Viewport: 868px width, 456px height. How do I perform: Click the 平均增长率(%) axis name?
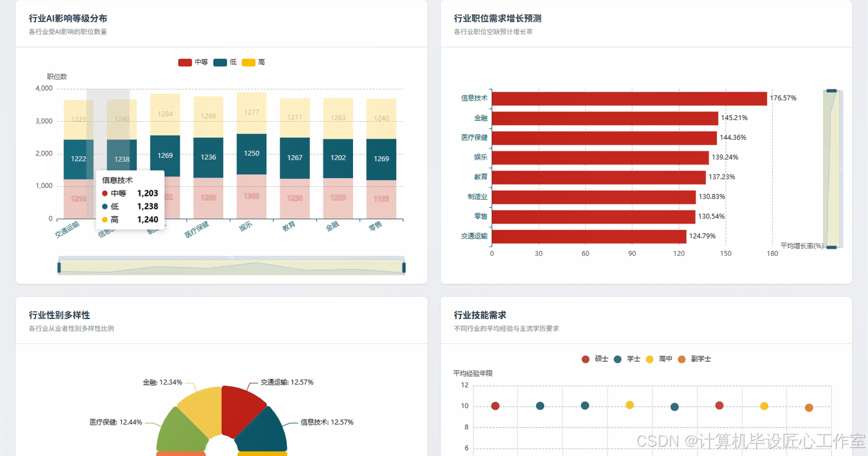[x=802, y=246]
